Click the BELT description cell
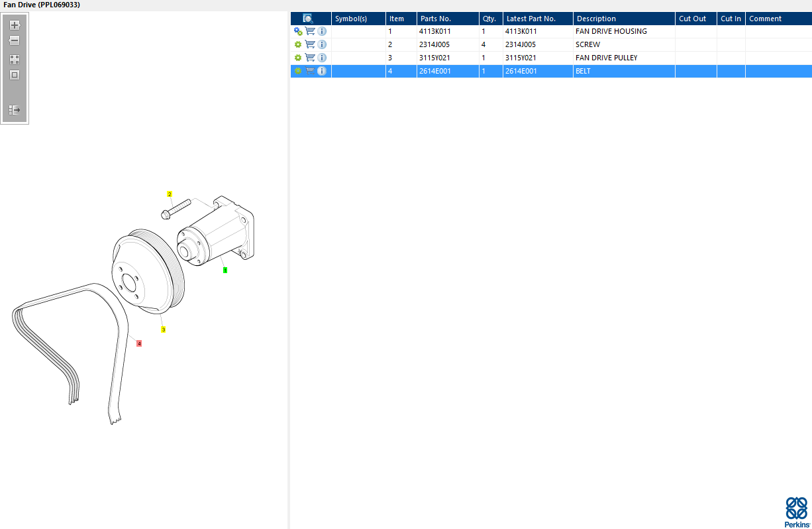This screenshot has width=812, height=529. tap(624, 71)
